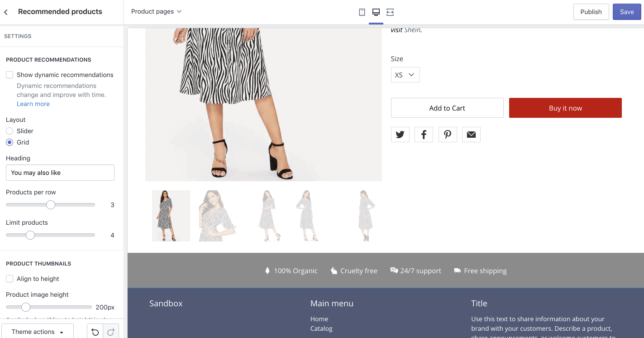
Task: Open the Catalog footer menu link
Action: point(321,328)
